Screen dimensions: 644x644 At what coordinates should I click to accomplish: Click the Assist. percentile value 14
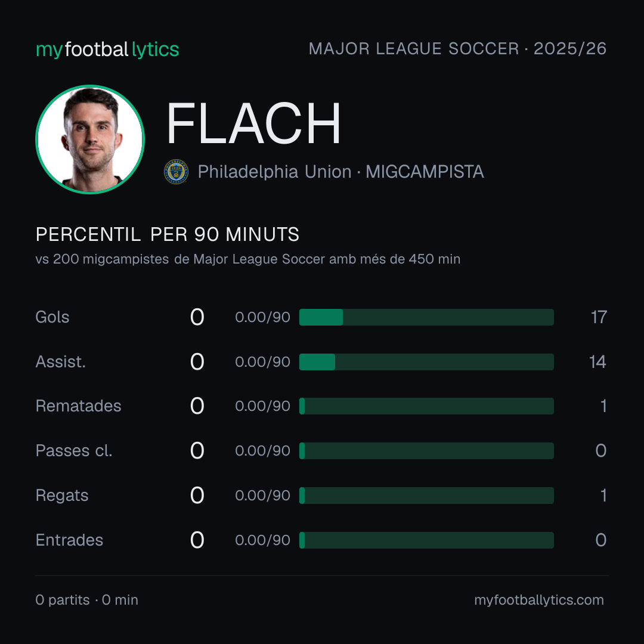[x=597, y=362]
